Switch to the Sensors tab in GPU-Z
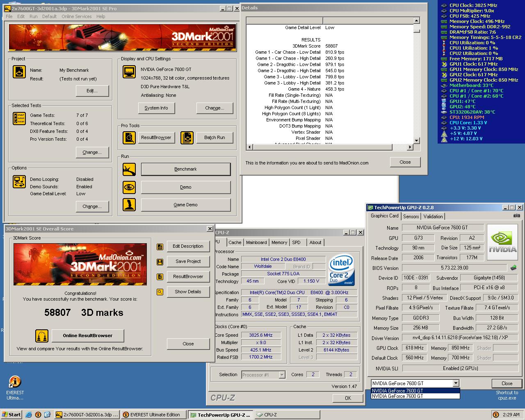Screen dimensions: 525x420 411,217
